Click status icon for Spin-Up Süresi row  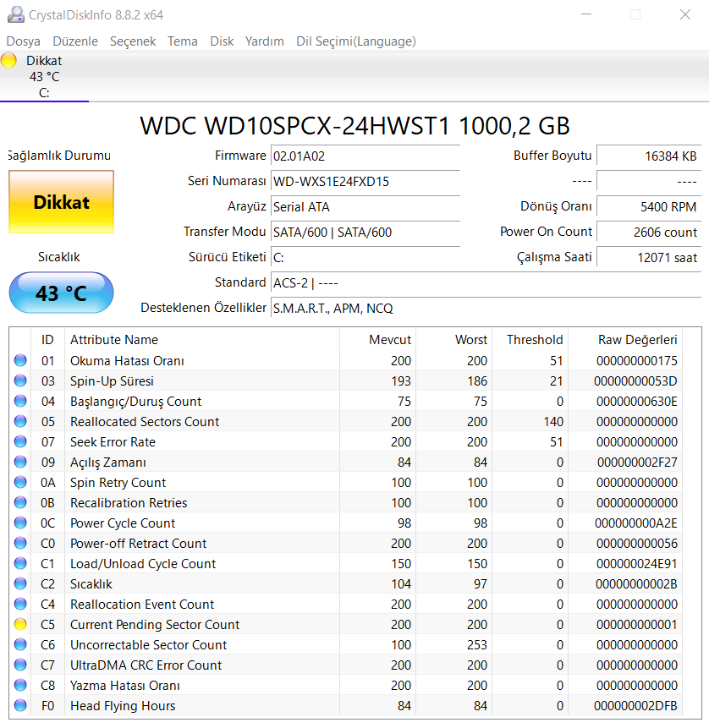[x=20, y=380]
